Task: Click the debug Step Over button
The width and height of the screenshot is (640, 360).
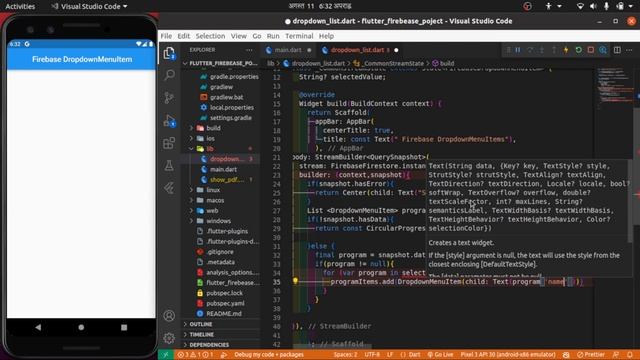Action: coord(530,50)
